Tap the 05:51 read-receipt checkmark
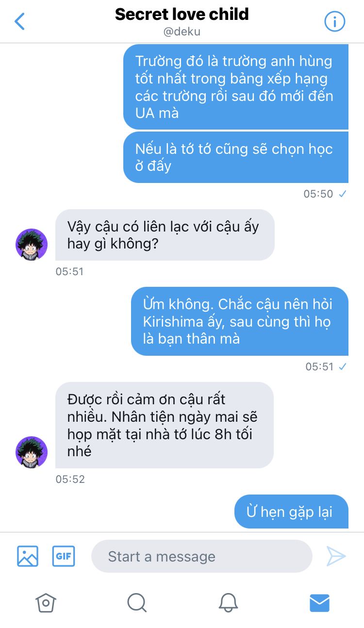Screen dimensions: 364x628 coord(343,366)
